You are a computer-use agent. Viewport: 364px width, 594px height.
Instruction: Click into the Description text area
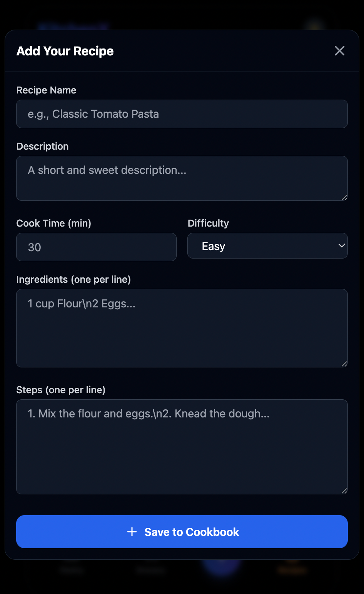tap(182, 178)
